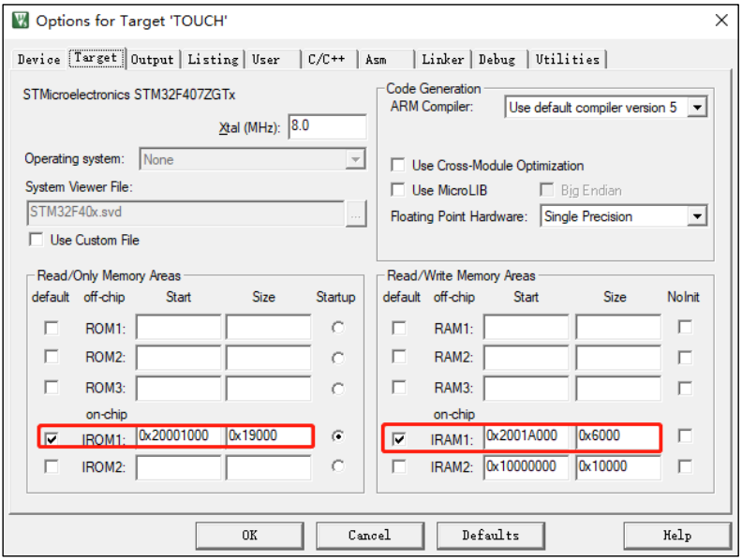Select IROM2 Startup radio button

(338, 466)
